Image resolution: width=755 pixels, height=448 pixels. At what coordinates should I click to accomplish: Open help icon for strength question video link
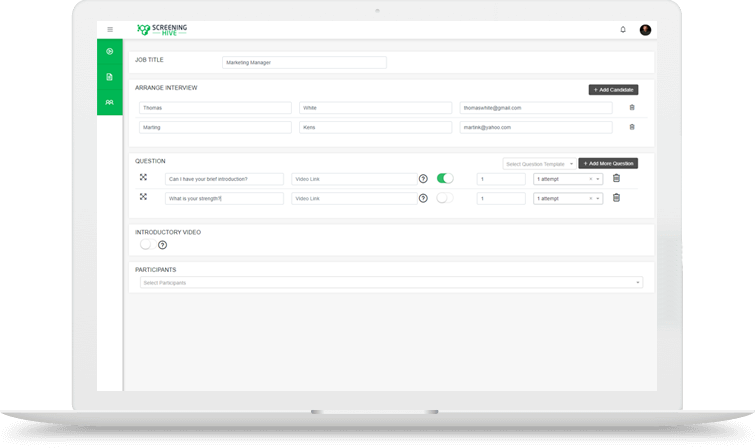click(423, 198)
